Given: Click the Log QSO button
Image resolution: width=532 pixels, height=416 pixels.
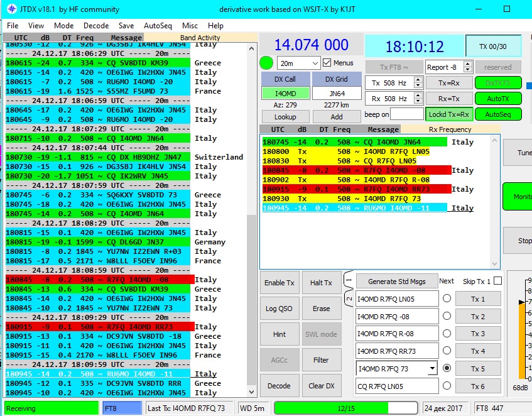Looking at the screenshot, I should click(x=280, y=309).
